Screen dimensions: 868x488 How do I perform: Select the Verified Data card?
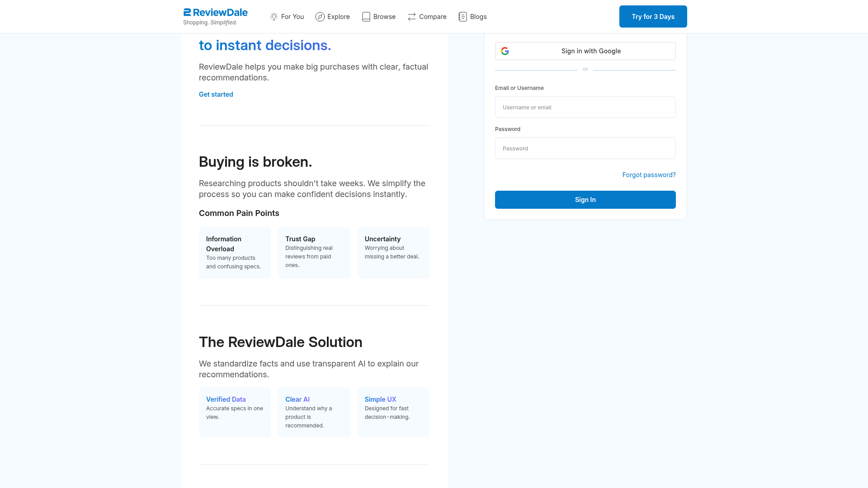click(235, 412)
